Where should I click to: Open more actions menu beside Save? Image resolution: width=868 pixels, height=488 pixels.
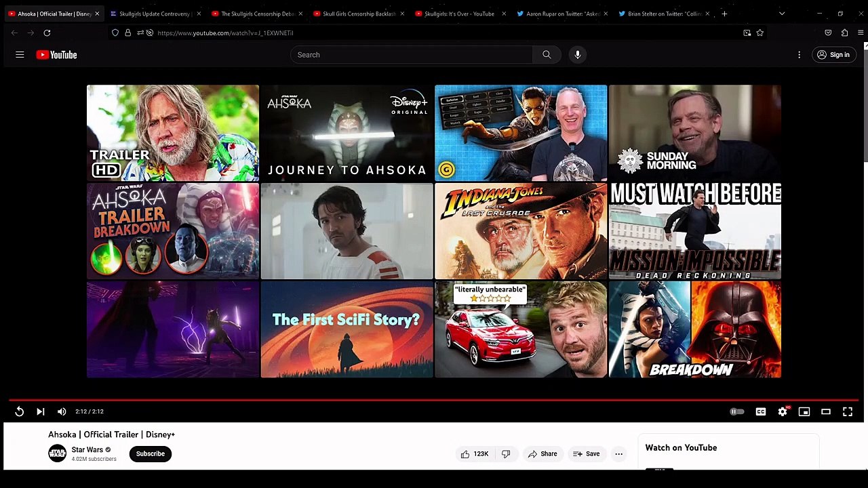tap(618, 454)
